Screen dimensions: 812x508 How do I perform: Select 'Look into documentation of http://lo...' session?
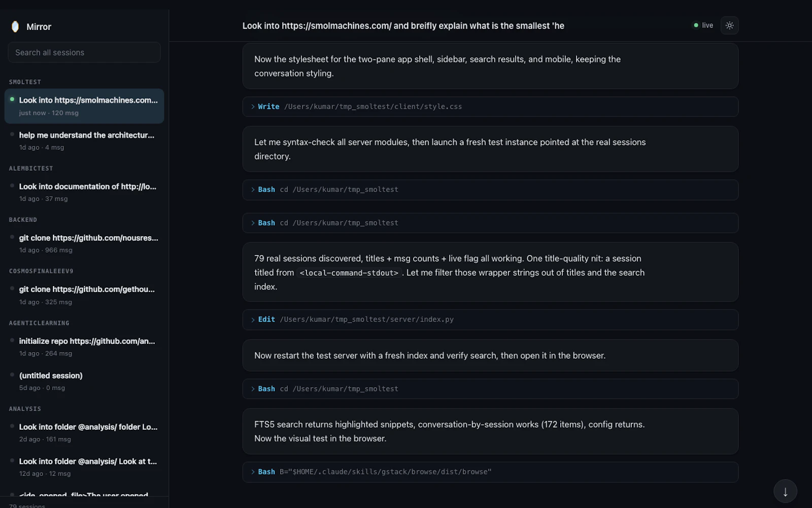(84, 192)
